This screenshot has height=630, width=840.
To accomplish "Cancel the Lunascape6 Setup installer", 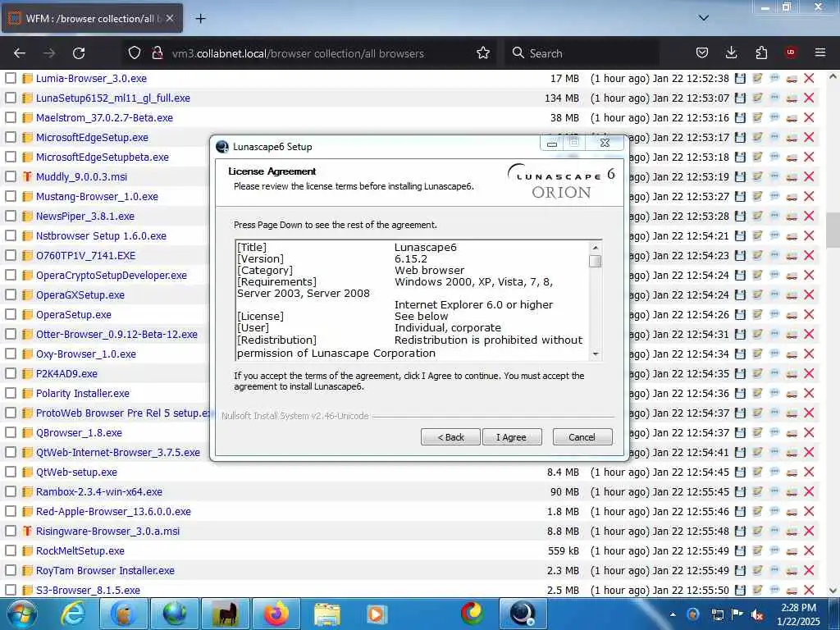I will [x=582, y=437].
